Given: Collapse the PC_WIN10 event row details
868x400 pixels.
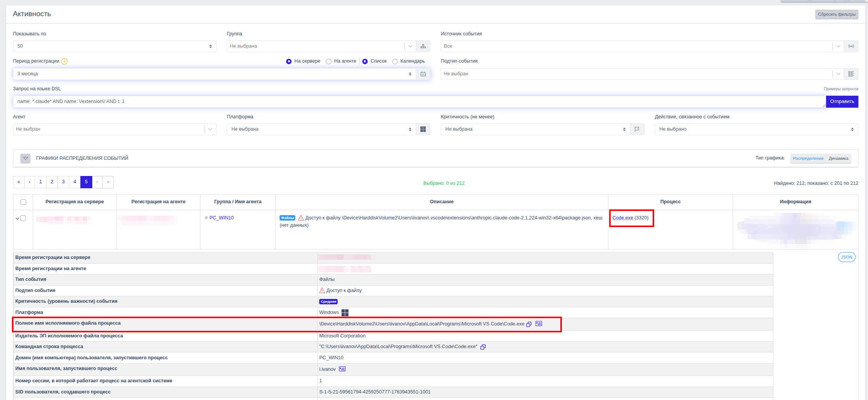Looking at the screenshot, I should tap(17, 219).
